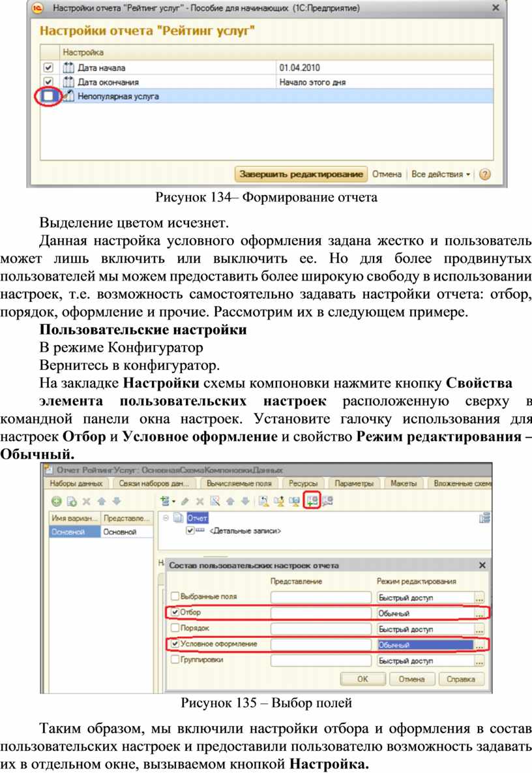Click Завершить редактирование button
Image resolution: width=532 pixels, height=773 pixels.
click(301, 174)
